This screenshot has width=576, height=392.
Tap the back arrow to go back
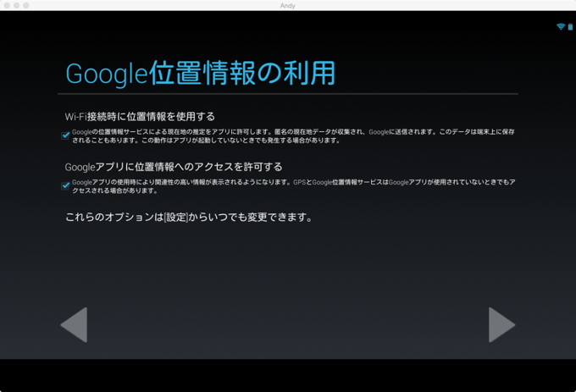click(x=75, y=325)
